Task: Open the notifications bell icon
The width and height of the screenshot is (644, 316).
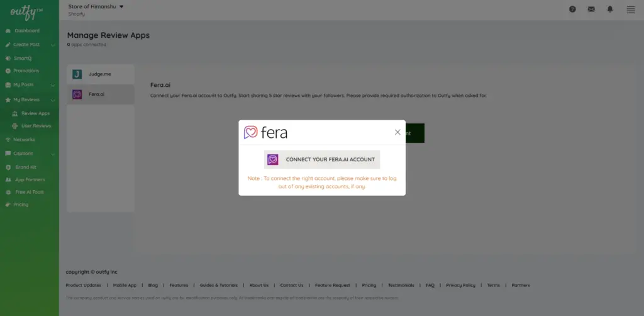Action: [x=610, y=9]
